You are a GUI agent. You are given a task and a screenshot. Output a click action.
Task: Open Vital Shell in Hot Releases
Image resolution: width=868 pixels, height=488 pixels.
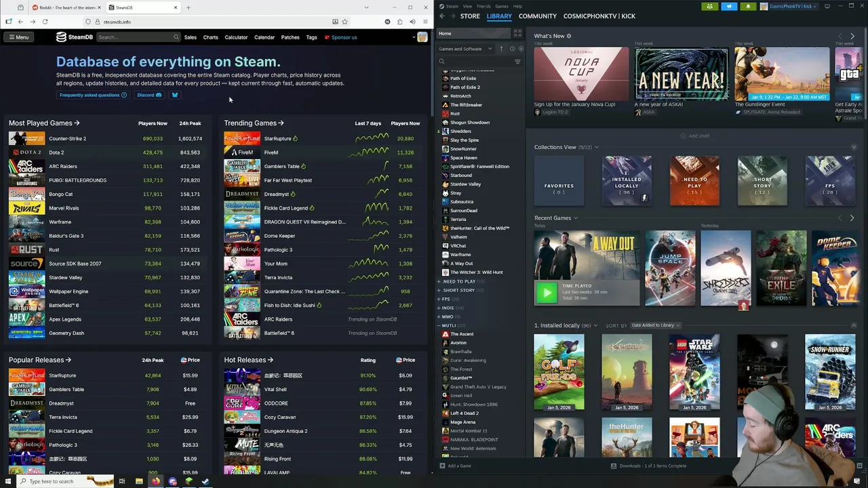(275, 389)
